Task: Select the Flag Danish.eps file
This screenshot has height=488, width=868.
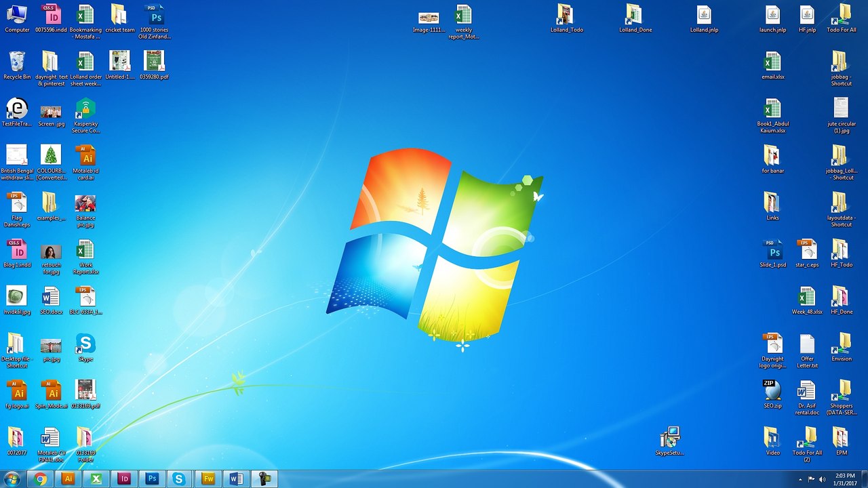Action: pyautogui.click(x=17, y=209)
